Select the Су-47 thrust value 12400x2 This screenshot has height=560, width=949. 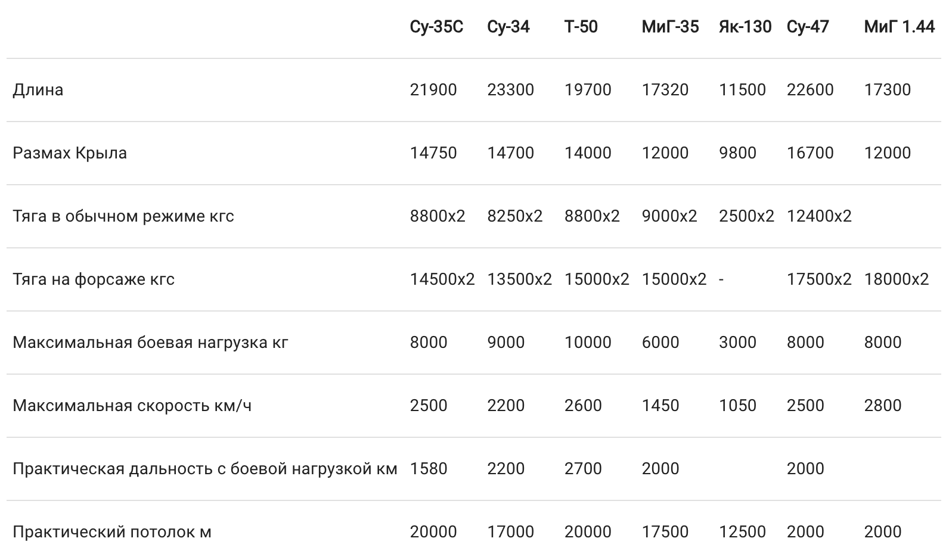click(x=819, y=216)
